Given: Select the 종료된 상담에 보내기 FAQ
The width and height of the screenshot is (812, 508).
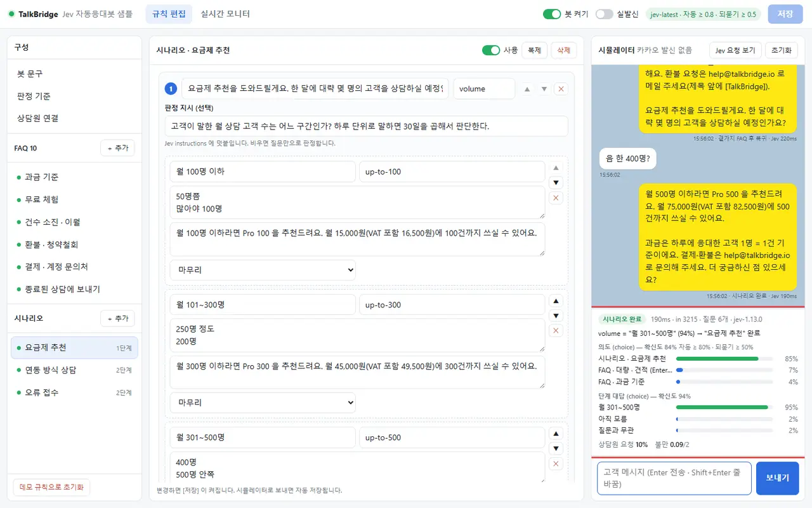Looking at the screenshot, I should [74, 289].
